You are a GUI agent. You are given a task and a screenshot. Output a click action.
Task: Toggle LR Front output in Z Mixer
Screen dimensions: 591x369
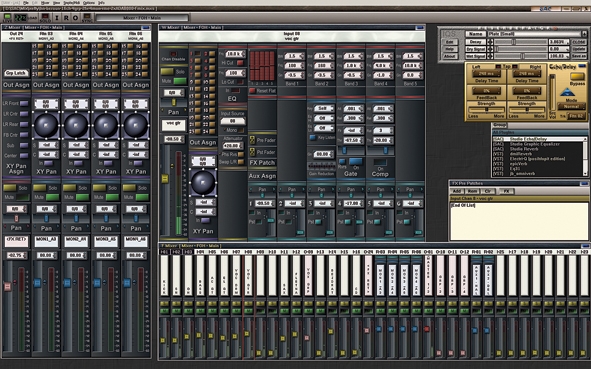click(24, 103)
